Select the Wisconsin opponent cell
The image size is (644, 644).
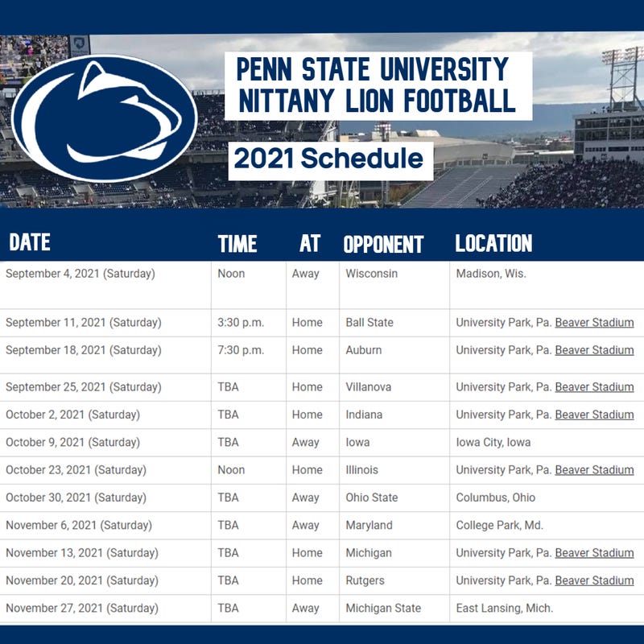click(x=372, y=274)
